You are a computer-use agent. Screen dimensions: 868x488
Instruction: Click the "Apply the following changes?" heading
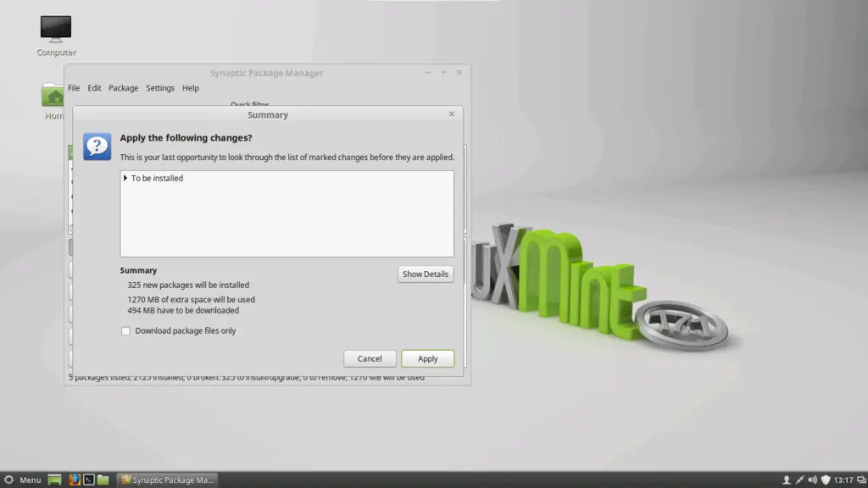coord(186,138)
